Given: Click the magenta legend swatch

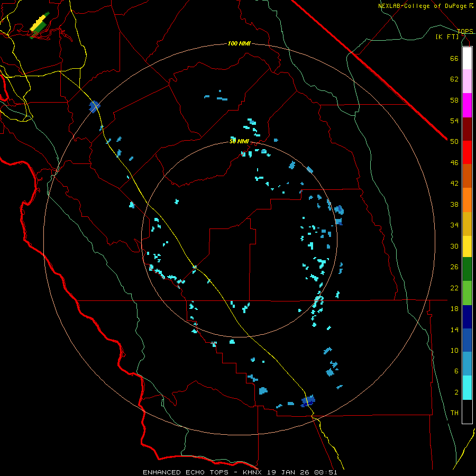Looking at the screenshot, I should [467, 105].
